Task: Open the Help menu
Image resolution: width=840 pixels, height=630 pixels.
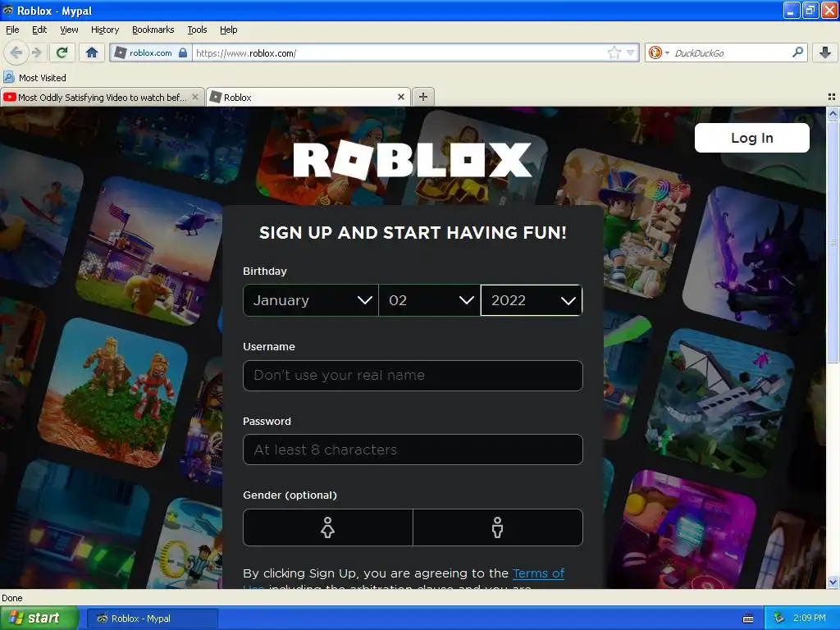Action: (x=228, y=30)
